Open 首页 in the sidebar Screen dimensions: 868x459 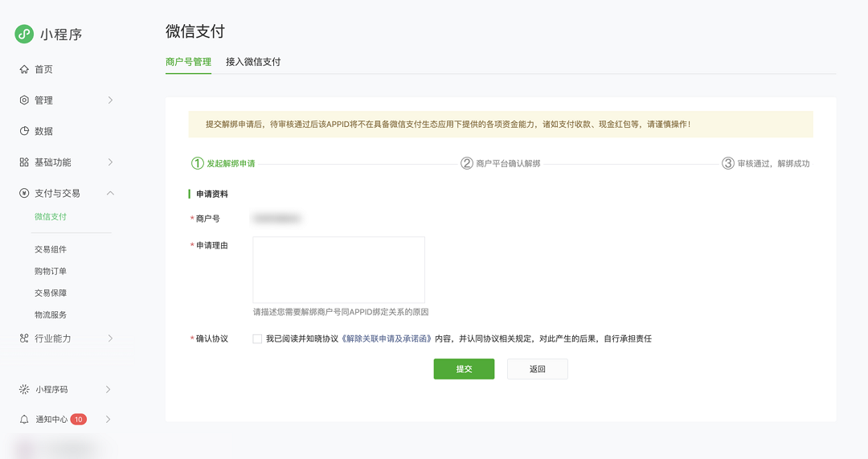[43, 69]
